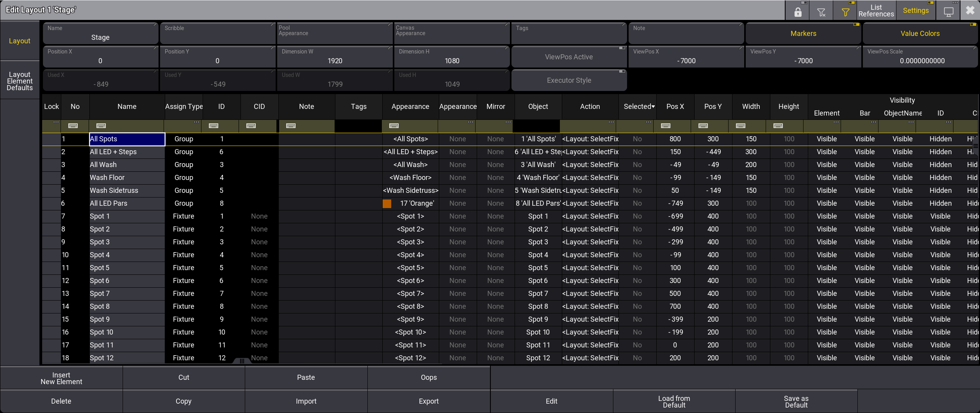Toggle Executor Style option
This screenshot has width=980, height=413.
[x=568, y=80]
